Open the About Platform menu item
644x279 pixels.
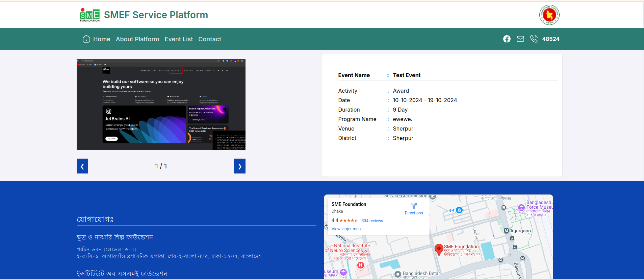pyautogui.click(x=137, y=39)
